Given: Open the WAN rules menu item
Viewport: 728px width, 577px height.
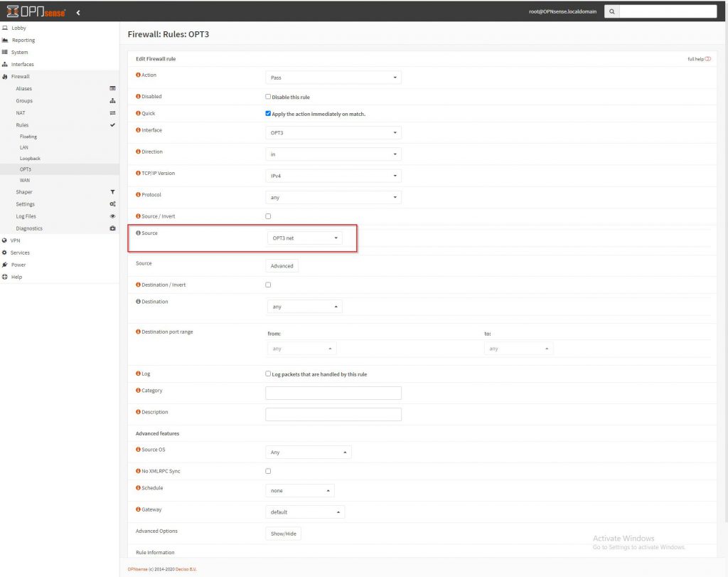Looking at the screenshot, I should 25,180.
